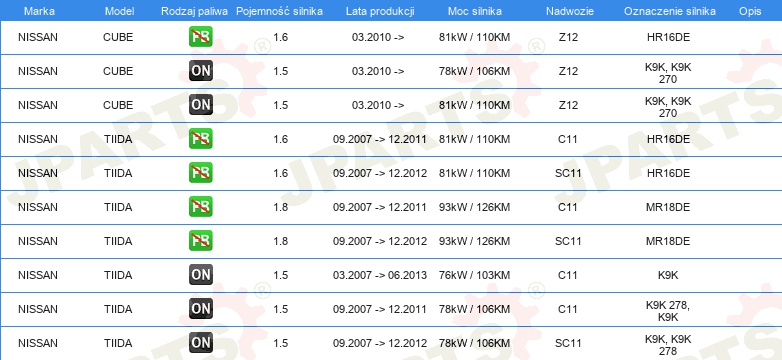This screenshot has height=360, width=782.
Task: Click the 76kW / 103KM engine power cell
Action: point(474,275)
